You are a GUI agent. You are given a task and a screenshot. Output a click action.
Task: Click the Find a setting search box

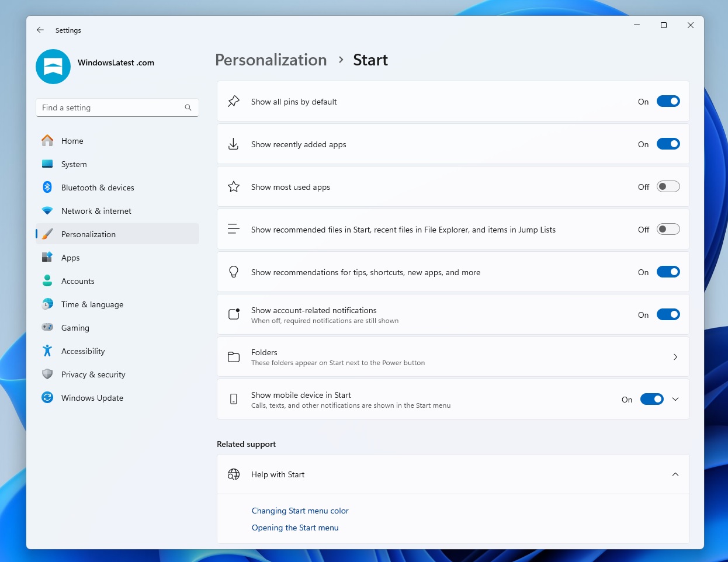pyautogui.click(x=111, y=107)
